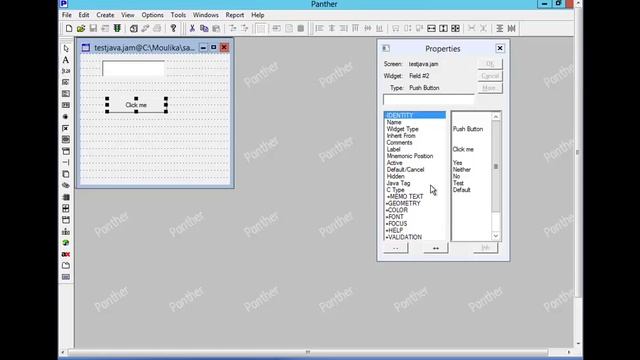
Task: Open the View menu
Action: (x=128, y=15)
